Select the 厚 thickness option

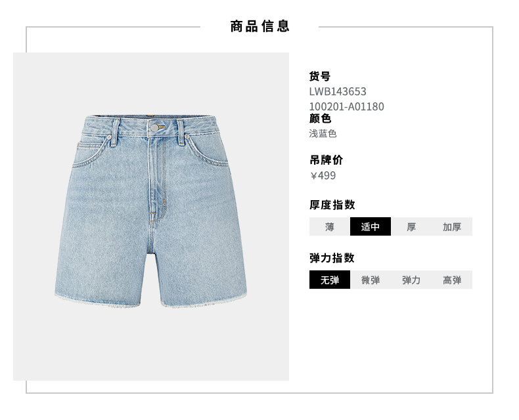[x=411, y=226]
